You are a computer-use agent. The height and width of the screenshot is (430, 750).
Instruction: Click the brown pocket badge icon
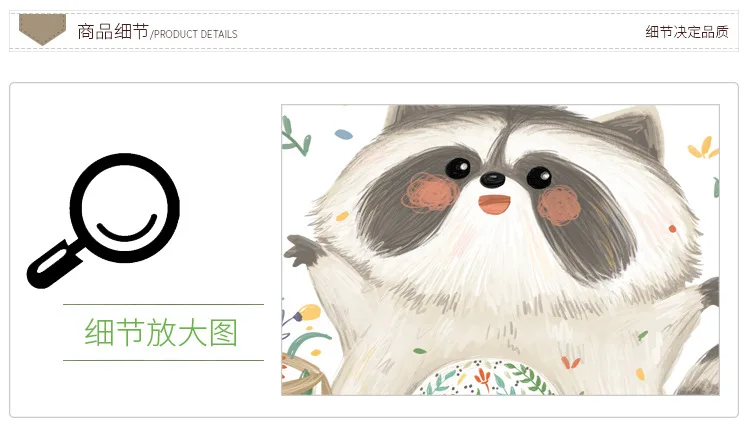click(42, 30)
